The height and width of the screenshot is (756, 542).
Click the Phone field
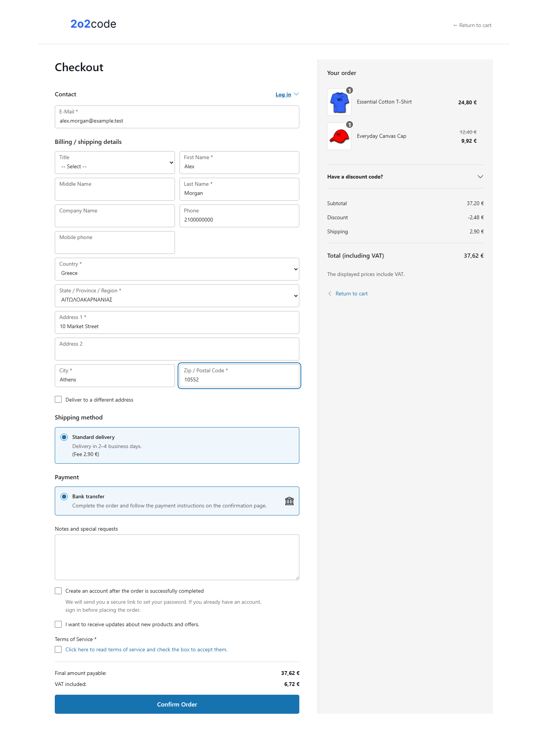pos(239,216)
